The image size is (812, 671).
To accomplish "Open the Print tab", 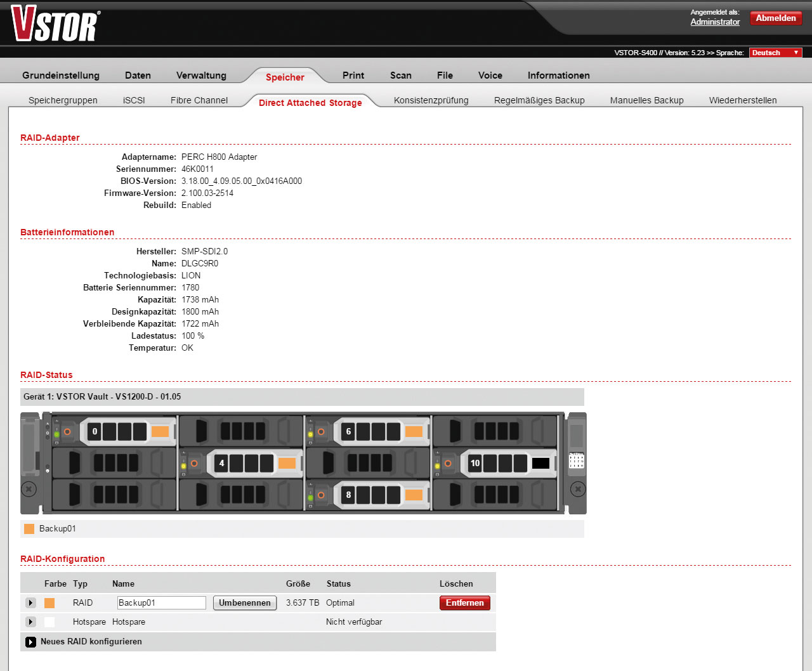I will [353, 75].
